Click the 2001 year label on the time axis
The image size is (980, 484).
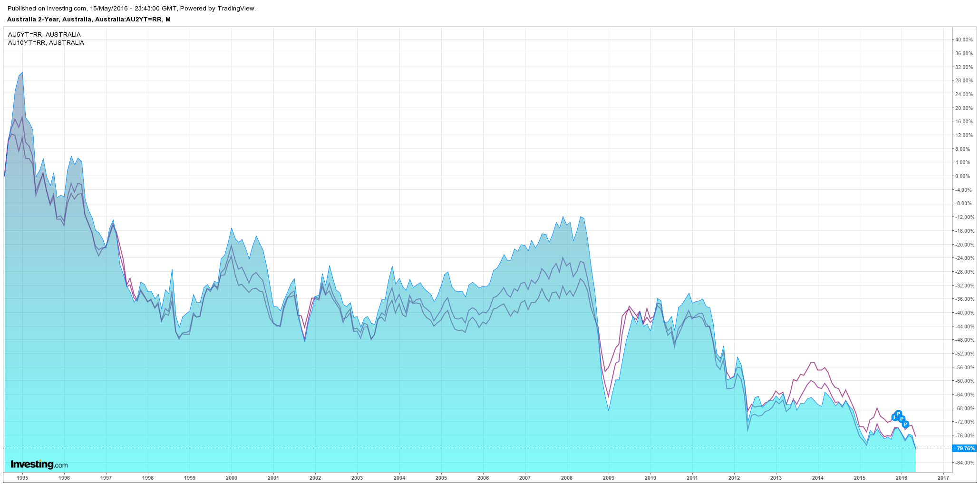(273, 478)
